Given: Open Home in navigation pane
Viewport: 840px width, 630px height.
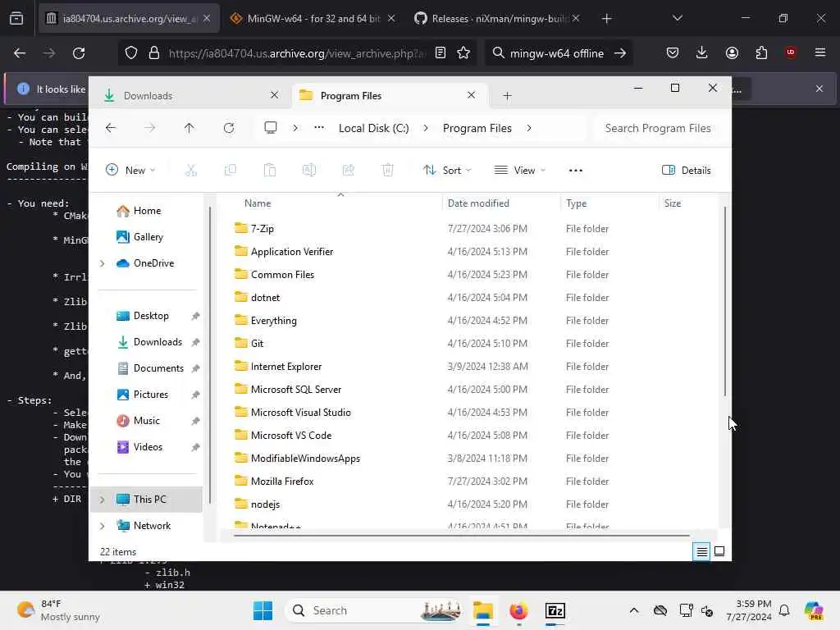Looking at the screenshot, I should coord(146,211).
